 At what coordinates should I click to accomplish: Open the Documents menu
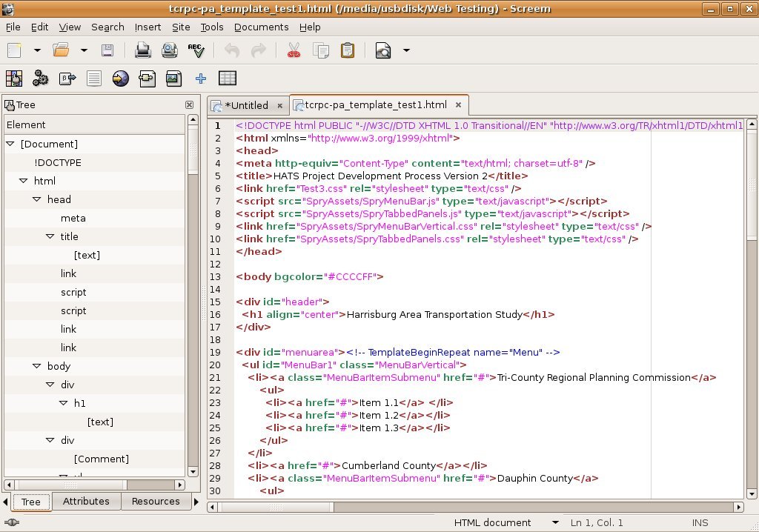(261, 27)
